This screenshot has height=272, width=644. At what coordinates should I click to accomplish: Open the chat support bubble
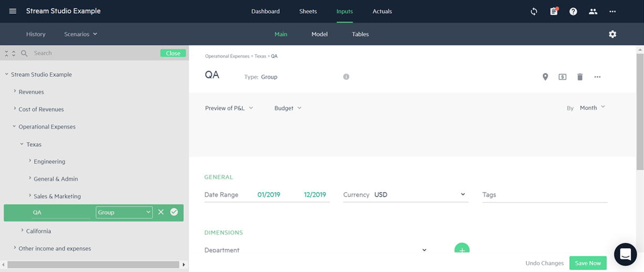click(x=625, y=255)
